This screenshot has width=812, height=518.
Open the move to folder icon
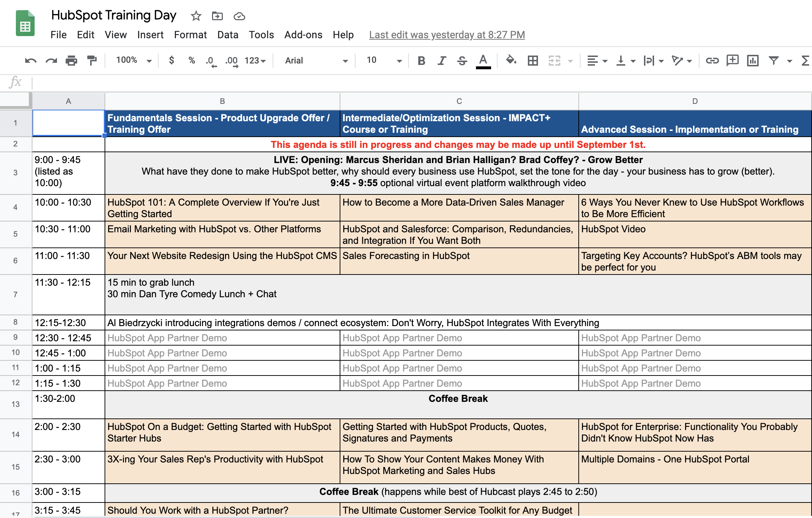point(217,16)
